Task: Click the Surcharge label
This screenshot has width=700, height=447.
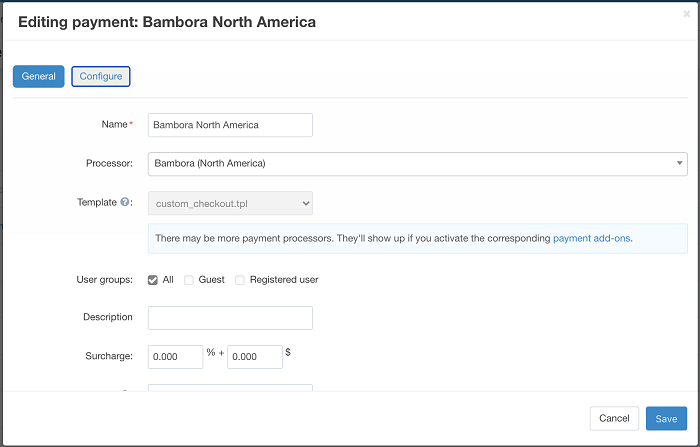Action: point(109,356)
